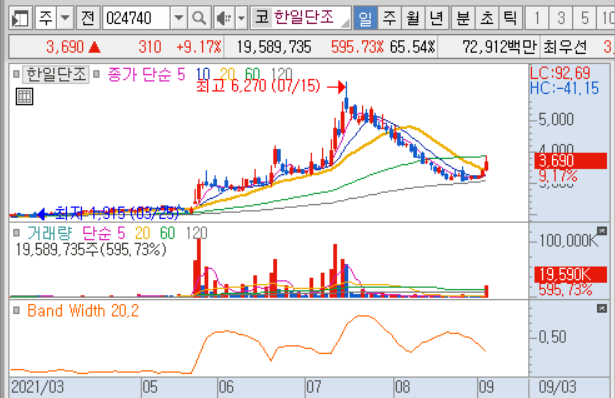Viewport: 615px width, 398px height.
Task: Click the 72,912백만 trading value
Action: (x=499, y=47)
